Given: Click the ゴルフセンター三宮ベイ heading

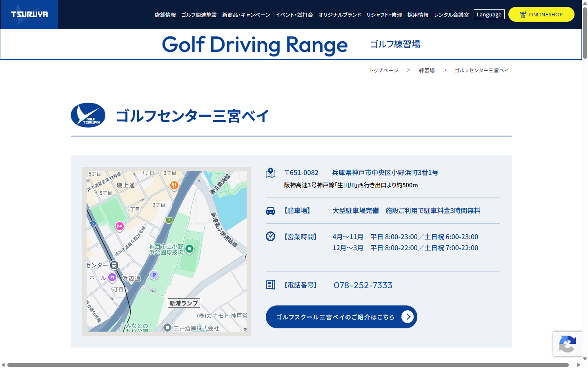Looking at the screenshot, I should [192, 116].
